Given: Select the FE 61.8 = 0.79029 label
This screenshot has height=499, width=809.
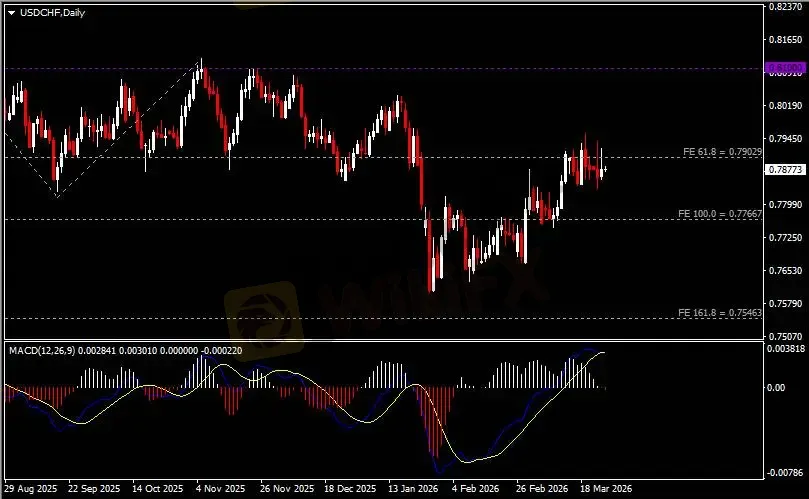Looking at the screenshot, I should 722,151.
